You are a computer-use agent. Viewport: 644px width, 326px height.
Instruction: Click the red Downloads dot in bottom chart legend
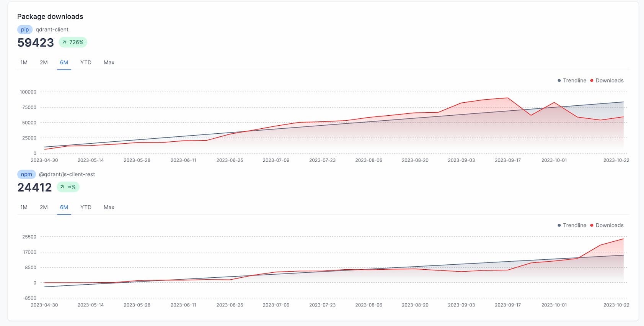[592, 225]
